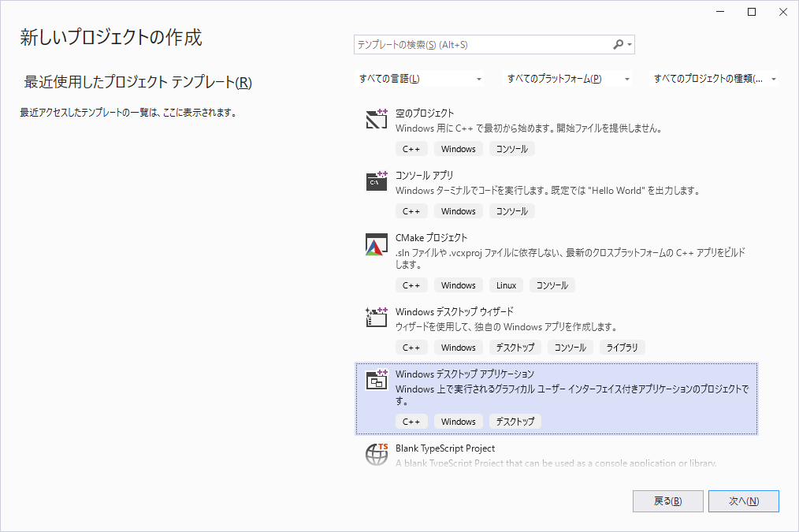Click C++ tag under コンソール アプリ
799x532 pixels.
click(411, 211)
